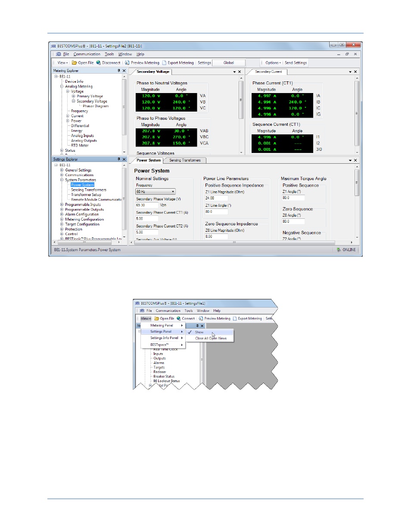Open the Settings Info Panel submenu

point(163,338)
